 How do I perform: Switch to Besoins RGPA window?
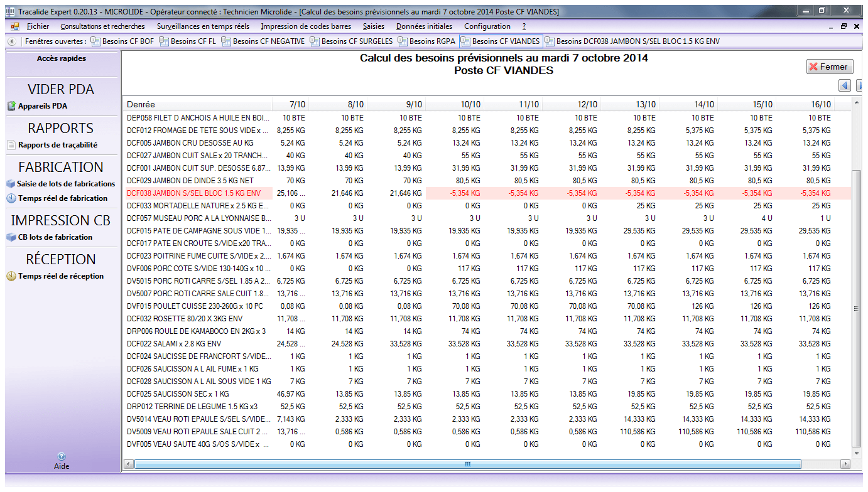point(426,41)
